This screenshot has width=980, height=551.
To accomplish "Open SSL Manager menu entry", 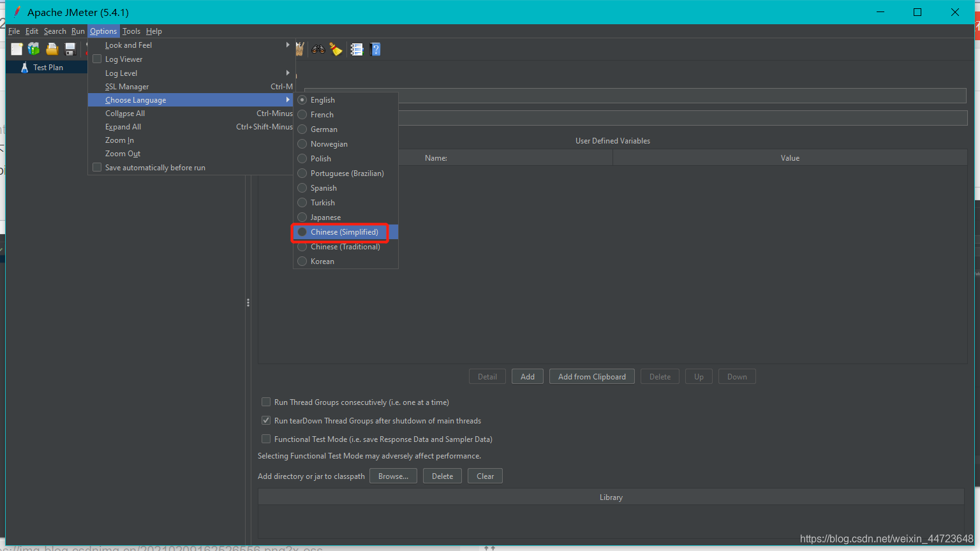I will click(x=190, y=87).
